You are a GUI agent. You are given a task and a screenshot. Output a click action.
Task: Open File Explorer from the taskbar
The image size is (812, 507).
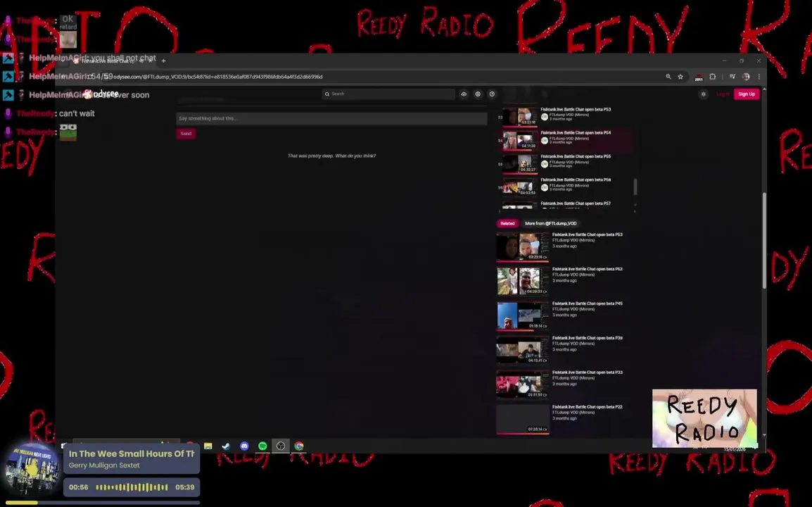(208, 446)
